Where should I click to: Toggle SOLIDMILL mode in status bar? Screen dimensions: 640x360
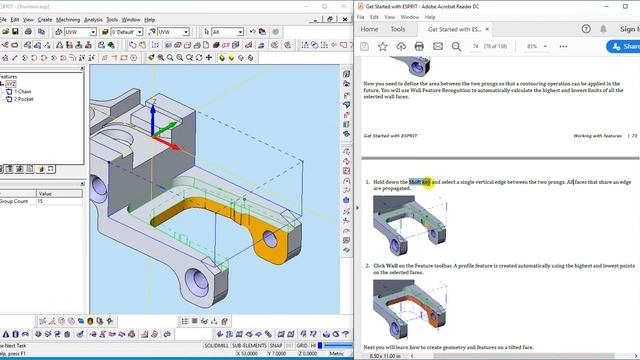216,346
